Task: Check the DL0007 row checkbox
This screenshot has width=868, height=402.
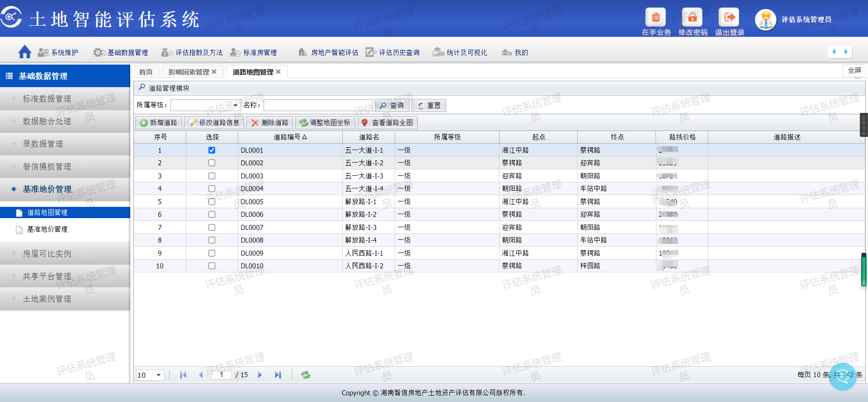Action: point(212,227)
